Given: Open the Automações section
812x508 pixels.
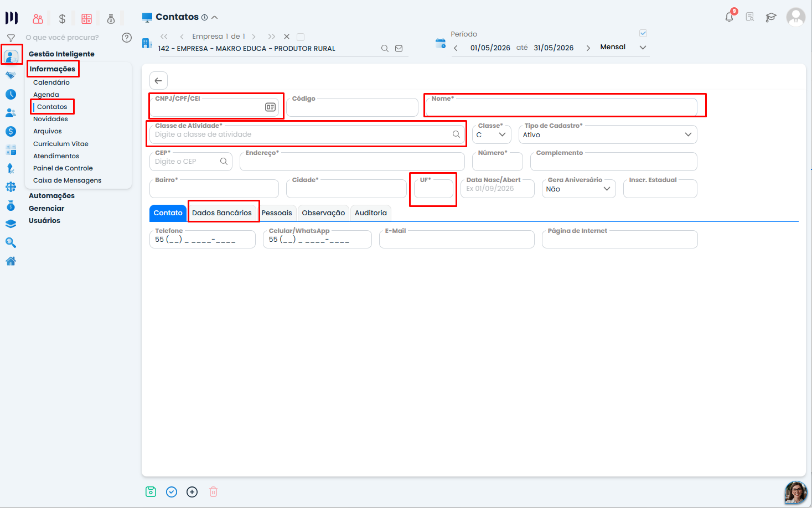Looking at the screenshot, I should coord(51,196).
